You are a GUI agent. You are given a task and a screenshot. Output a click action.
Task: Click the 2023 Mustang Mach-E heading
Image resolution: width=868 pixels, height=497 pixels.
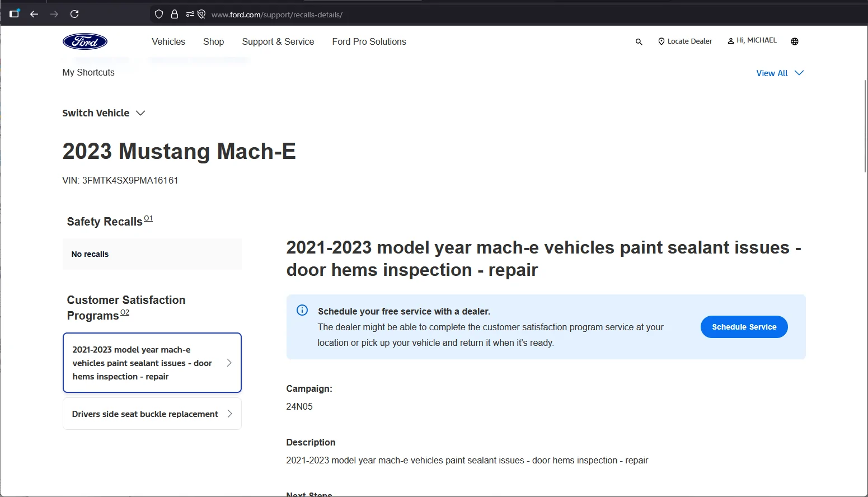pyautogui.click(x=179, y=151)
